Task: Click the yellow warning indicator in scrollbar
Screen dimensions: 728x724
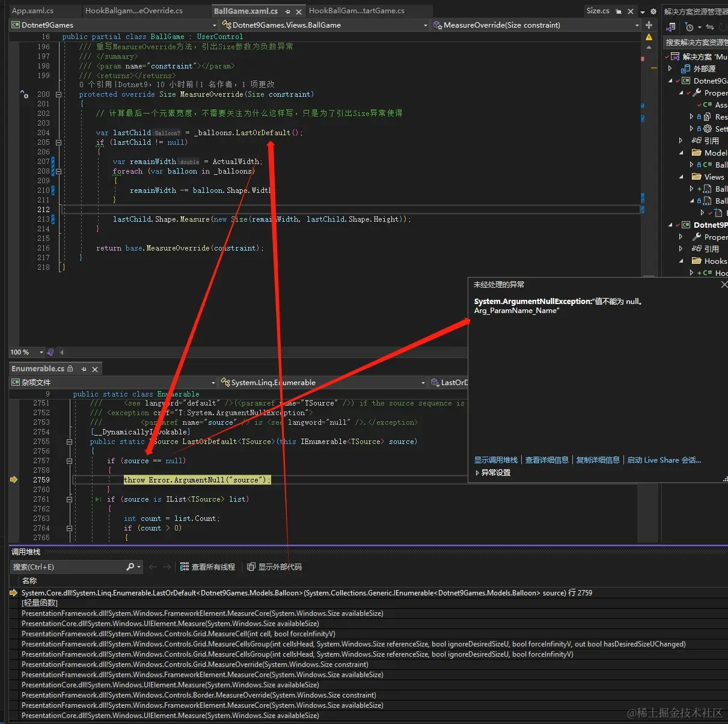Action: pyautogui.click(x=649, y=37)
